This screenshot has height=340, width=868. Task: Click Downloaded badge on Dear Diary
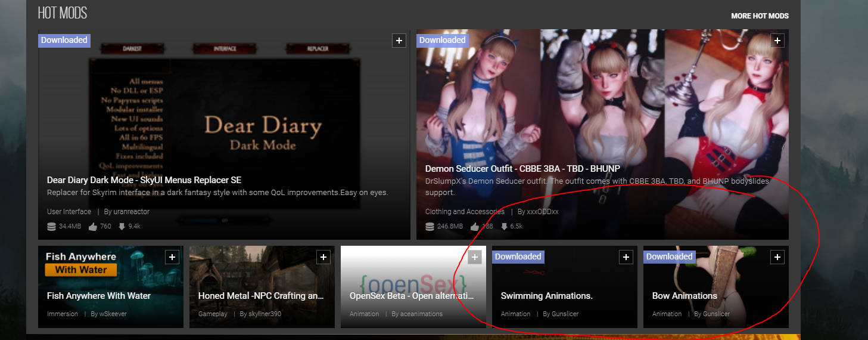click(x=64, y=41)
